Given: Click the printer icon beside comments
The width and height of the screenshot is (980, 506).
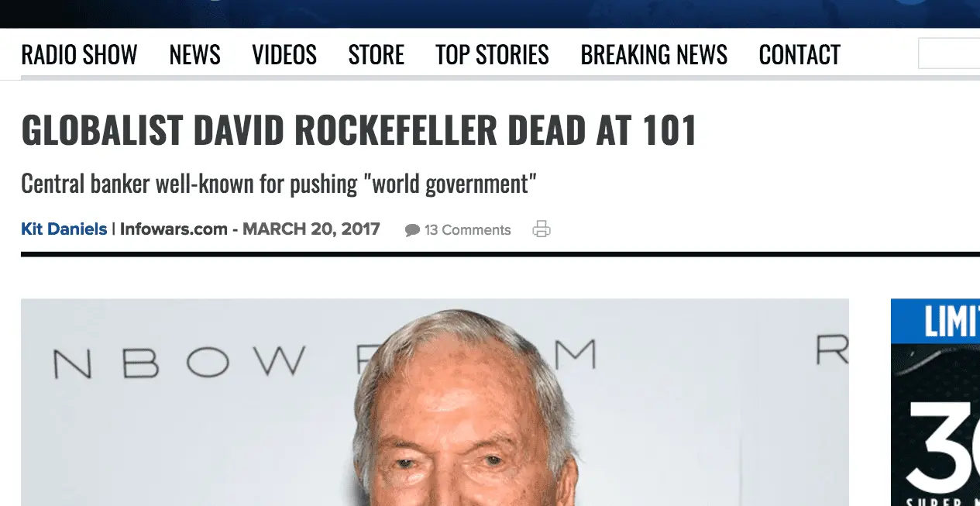Looking at the screenshot, I should point(542,229).
